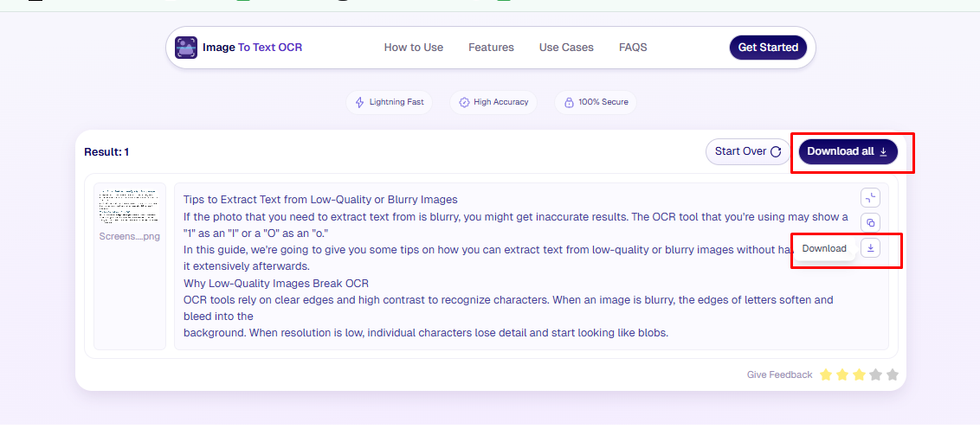Viewport: 980px width, 435px height.
Task: Click Start Over to reset results
Action: tap(748, 151)
